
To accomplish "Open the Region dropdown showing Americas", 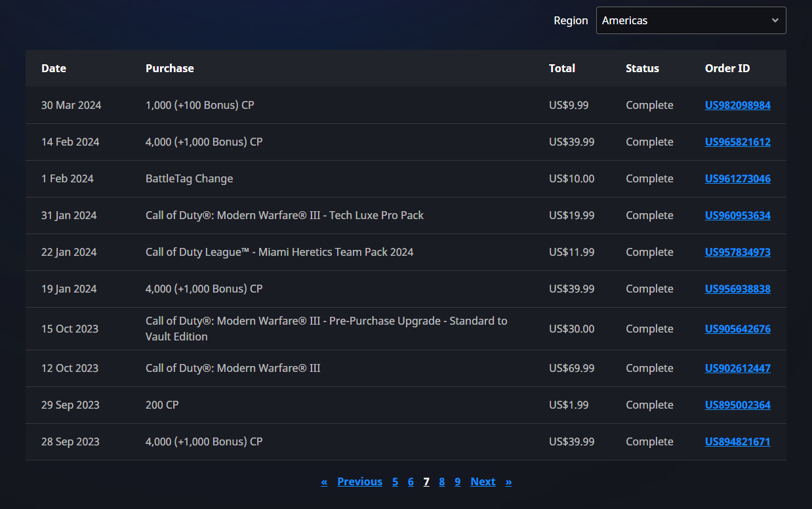I will (x=691, y=20).
